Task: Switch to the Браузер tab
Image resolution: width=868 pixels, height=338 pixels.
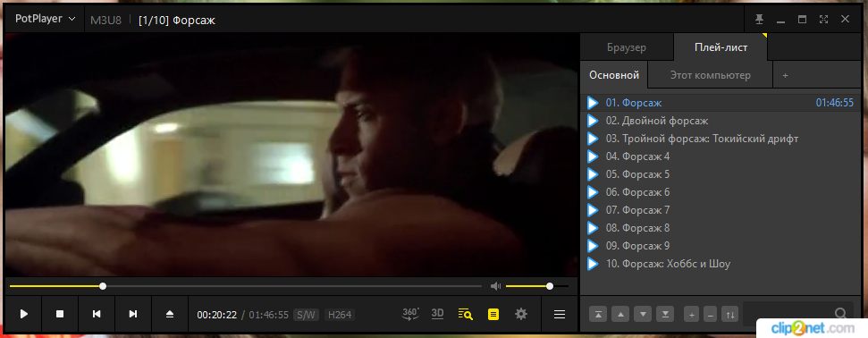Action: [626, 47]
